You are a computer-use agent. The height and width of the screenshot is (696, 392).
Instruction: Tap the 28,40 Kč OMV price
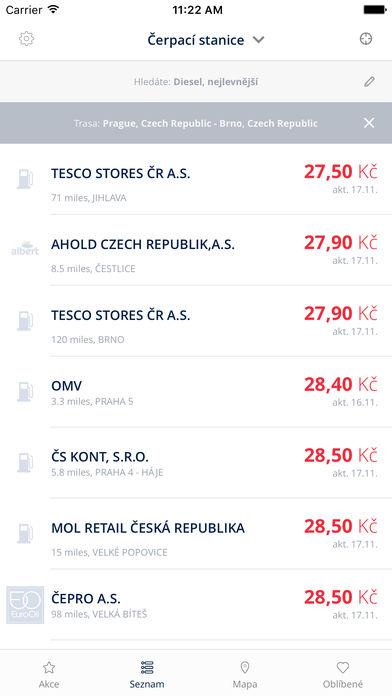pos(341,384)
